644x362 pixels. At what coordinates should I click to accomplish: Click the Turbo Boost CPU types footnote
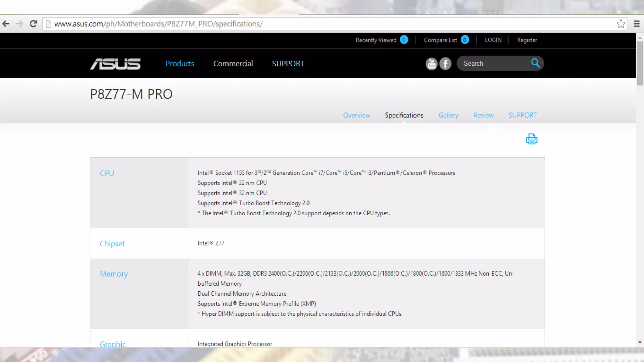[294, 213]
